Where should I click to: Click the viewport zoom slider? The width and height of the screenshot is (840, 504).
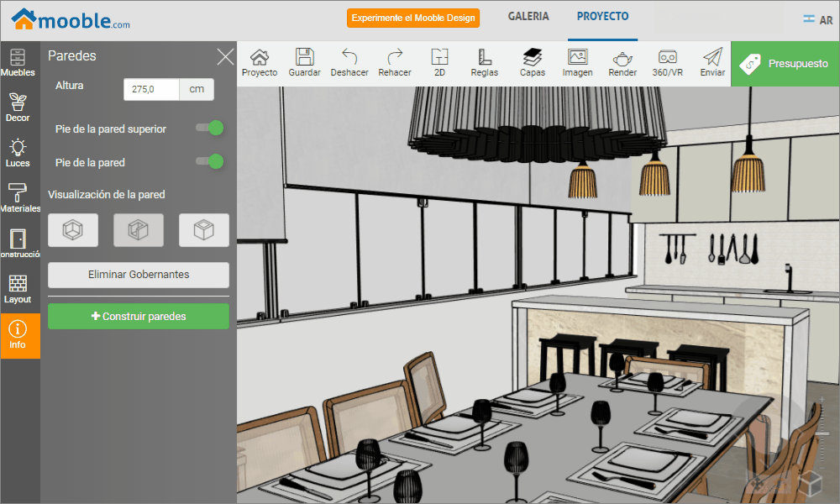tap(822, 433)
